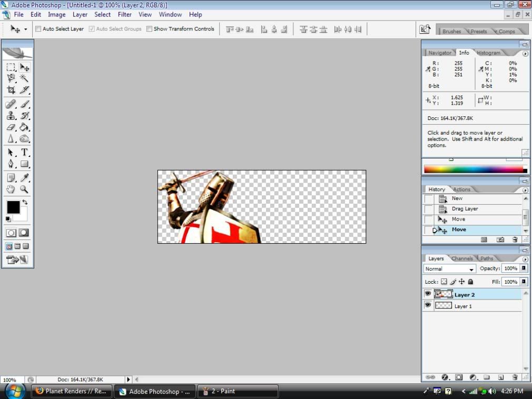Viewport: 532px width, 399px height.
Task: Select the Brush tool
Action: pos(24,104)
